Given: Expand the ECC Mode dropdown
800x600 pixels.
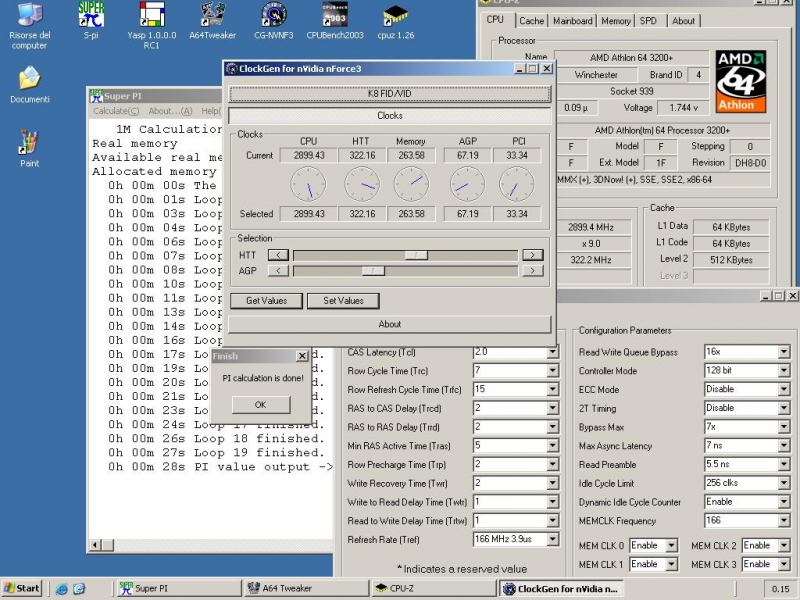Looking at the screenshot, I should click(x=784, y=389).
